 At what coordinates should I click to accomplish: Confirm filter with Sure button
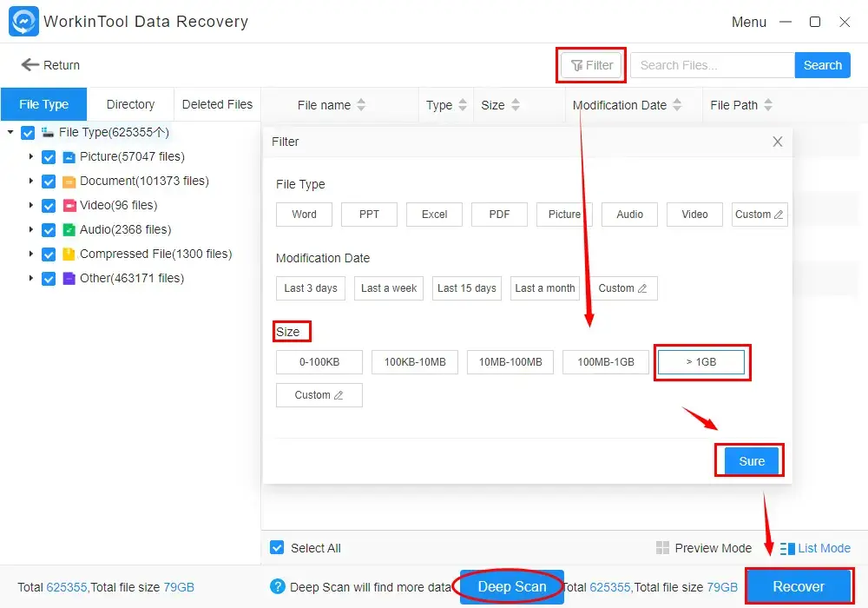tap(751, 460)
